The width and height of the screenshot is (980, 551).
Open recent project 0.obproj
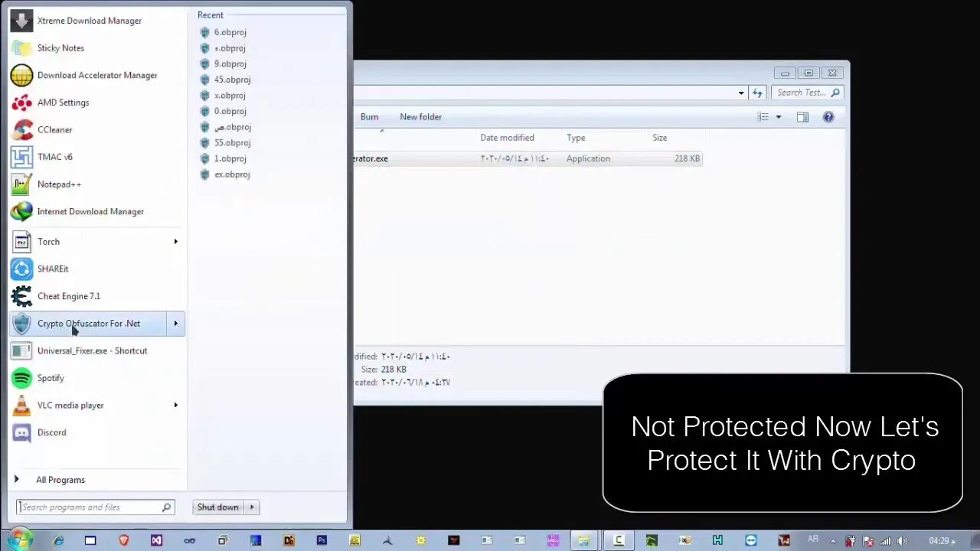point(230,111)
